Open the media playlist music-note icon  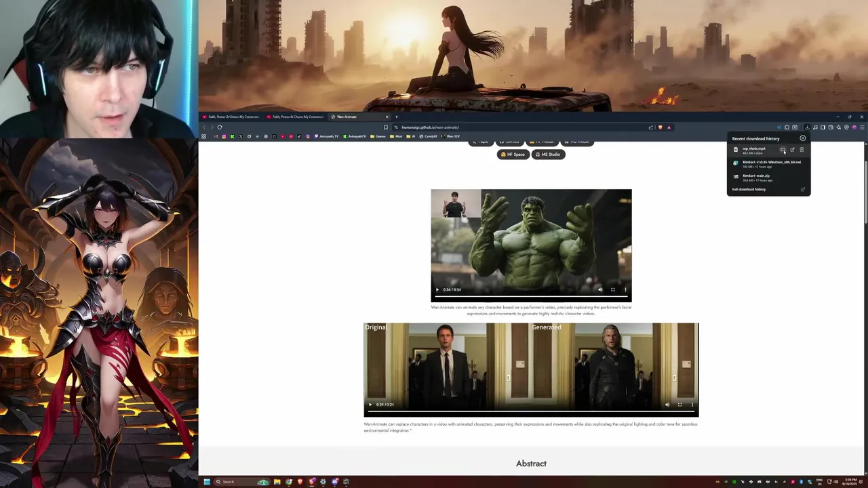click(x=815, y=127)
